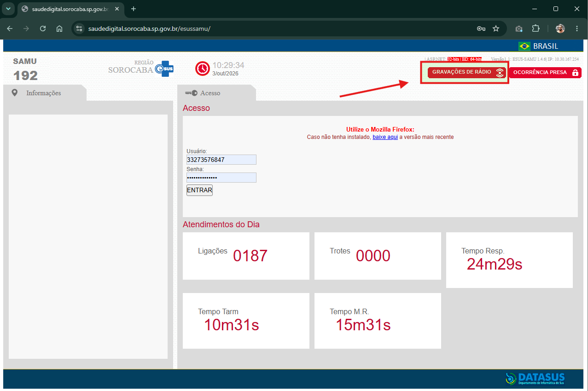The height and width of the screenshot is (391, 588).
Task: Open Gravações de Rádio
Action: click(466, 72)
